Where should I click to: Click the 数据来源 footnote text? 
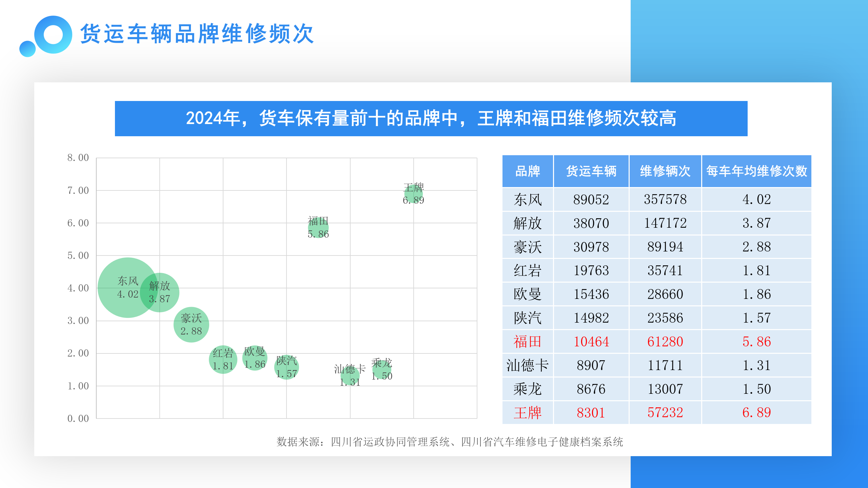pyautogui.click(x=450, y=442)
